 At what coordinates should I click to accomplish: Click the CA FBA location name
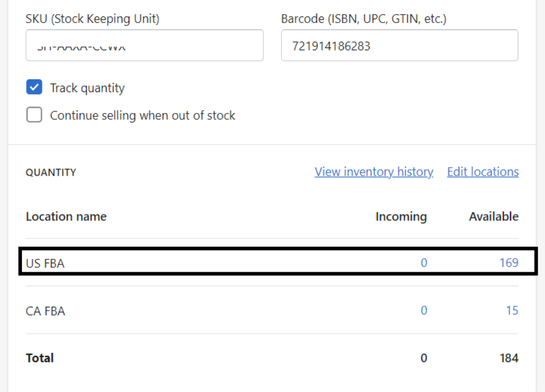pos(45,311)
